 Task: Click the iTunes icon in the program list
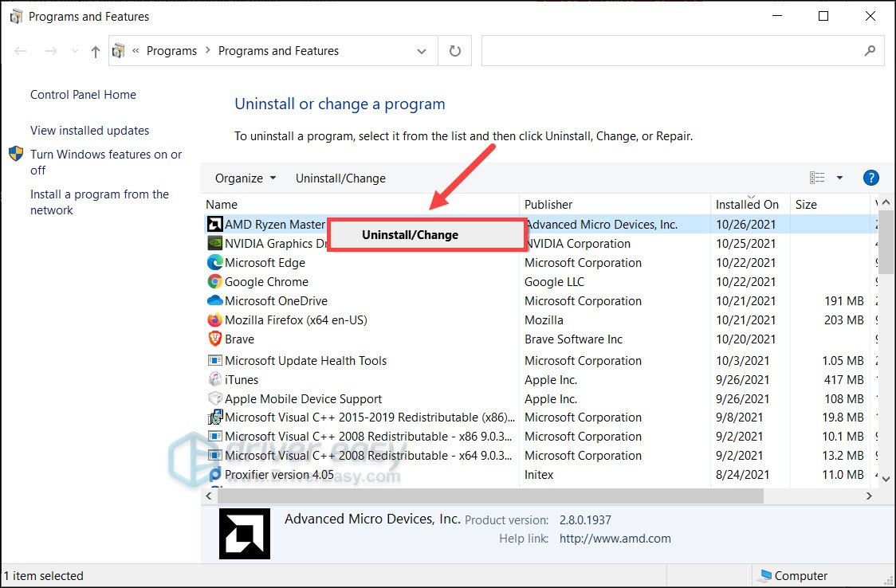[214, 380]
